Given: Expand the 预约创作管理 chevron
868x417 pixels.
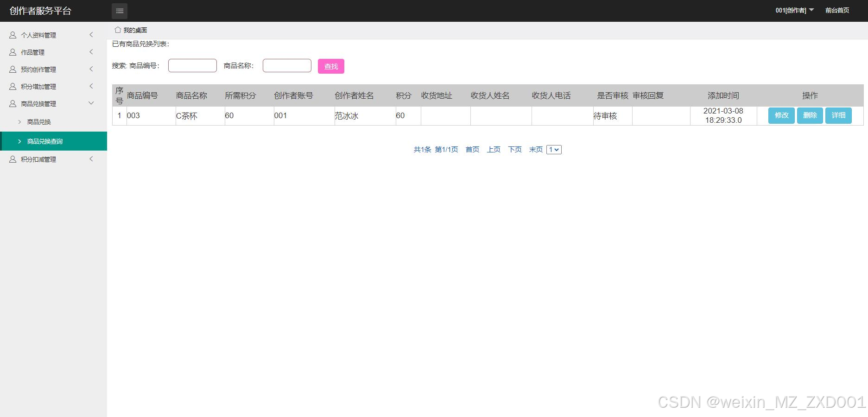Looking at the screenshot, I should coord(91,69).
